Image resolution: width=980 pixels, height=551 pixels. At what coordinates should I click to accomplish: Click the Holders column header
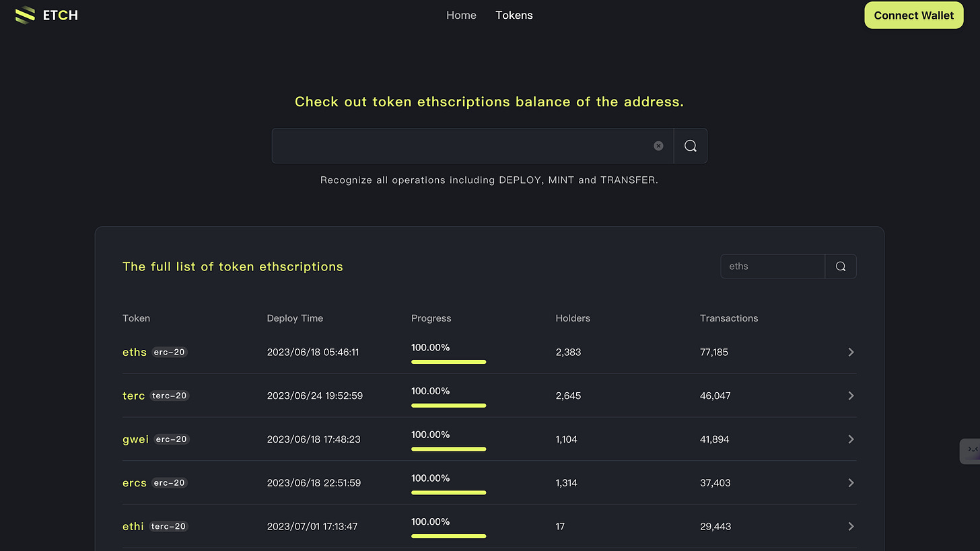573,318
